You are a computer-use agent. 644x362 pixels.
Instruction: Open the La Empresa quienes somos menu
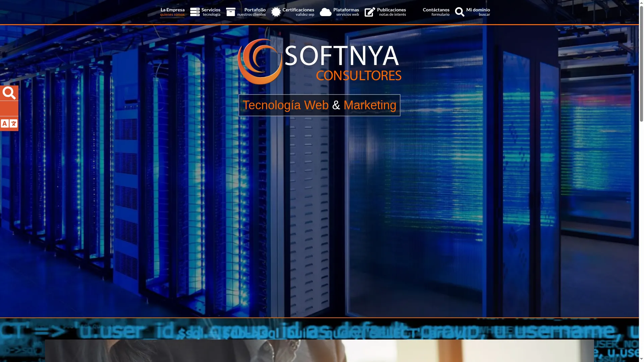click(x=172, y=12)
